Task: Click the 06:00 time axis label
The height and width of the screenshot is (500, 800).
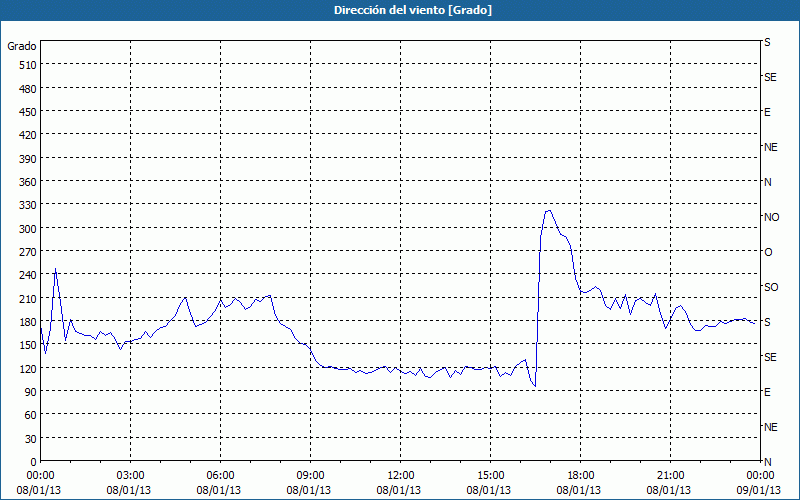Action: [220, 476]
